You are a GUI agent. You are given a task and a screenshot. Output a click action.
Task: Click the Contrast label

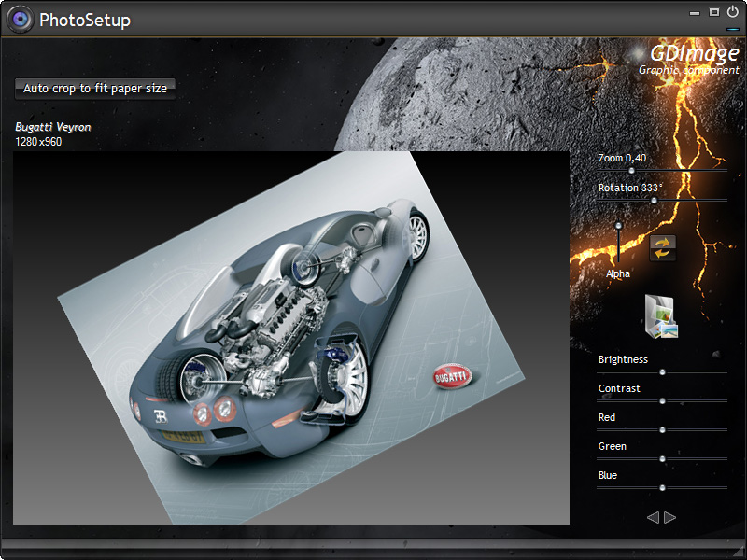pyautogui.click(x=619, y=388)
